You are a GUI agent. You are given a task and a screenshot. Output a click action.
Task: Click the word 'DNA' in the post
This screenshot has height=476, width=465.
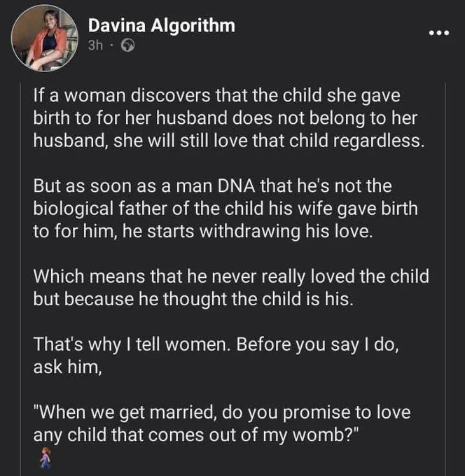coord(236,185)
